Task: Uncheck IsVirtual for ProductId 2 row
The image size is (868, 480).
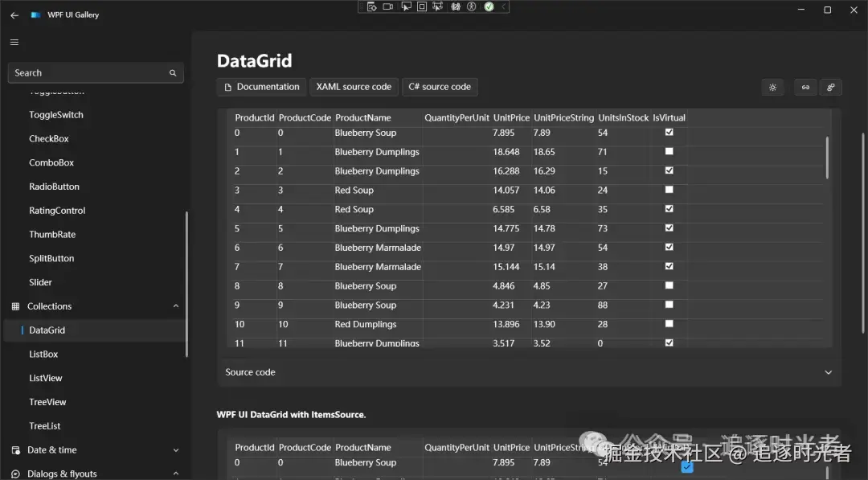Action: point(669,170)
